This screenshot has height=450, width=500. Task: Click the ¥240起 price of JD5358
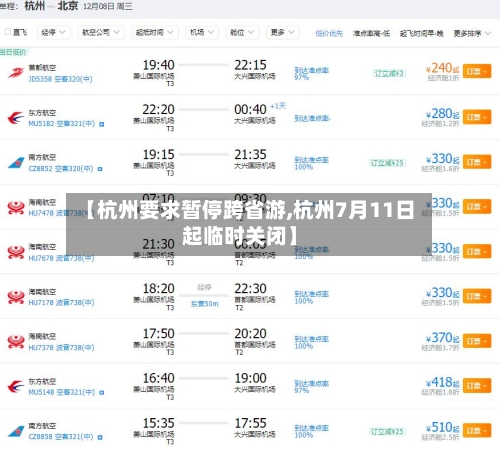(x=442, y=68)
